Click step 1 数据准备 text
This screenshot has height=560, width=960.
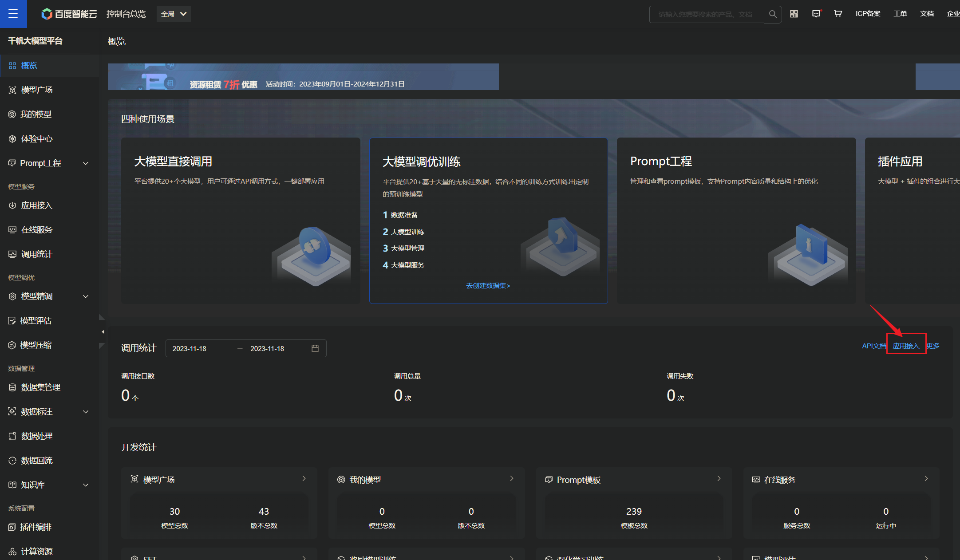coord(404,215)
